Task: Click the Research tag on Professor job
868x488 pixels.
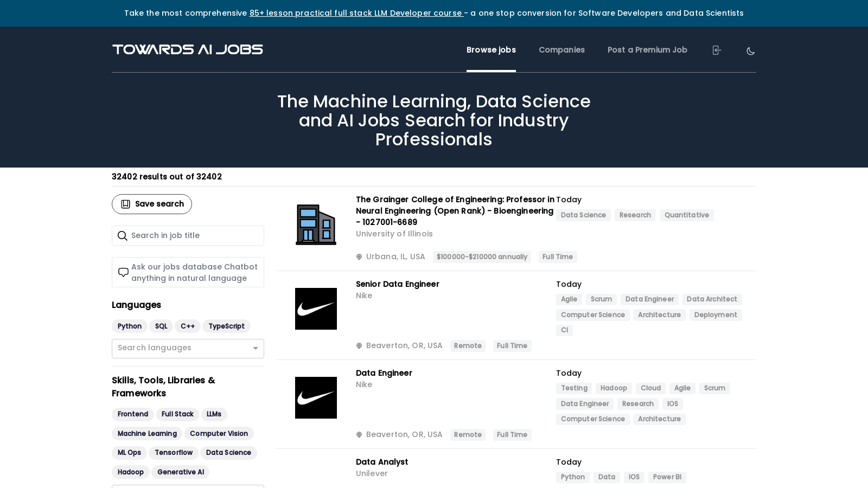Action: 635,215
